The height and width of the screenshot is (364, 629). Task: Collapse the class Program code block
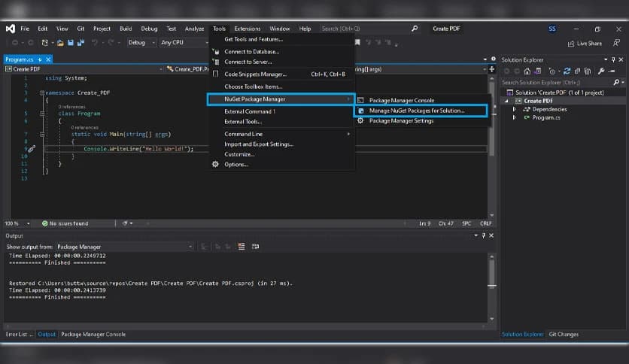42,114
